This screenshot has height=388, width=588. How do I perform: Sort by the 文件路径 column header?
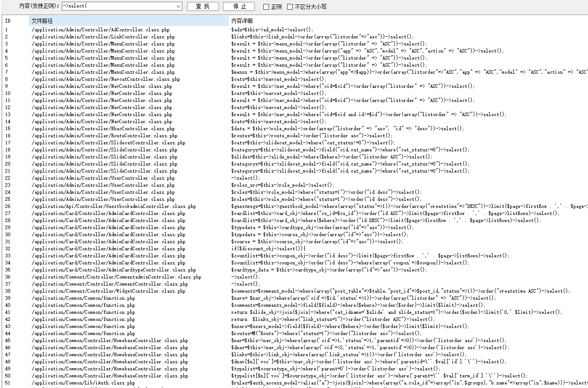129,21
